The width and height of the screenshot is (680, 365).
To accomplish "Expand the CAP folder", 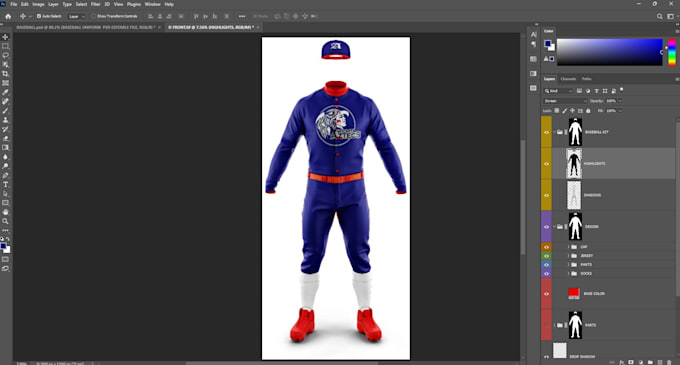I will pyautogui.click(x=569, y=247).
